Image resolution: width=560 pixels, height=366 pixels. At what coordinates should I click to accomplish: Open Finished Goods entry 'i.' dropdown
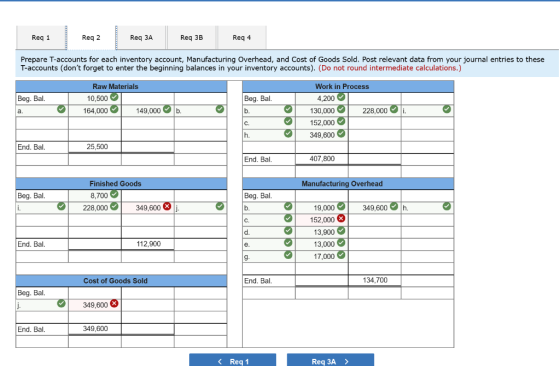click(42, 207)
